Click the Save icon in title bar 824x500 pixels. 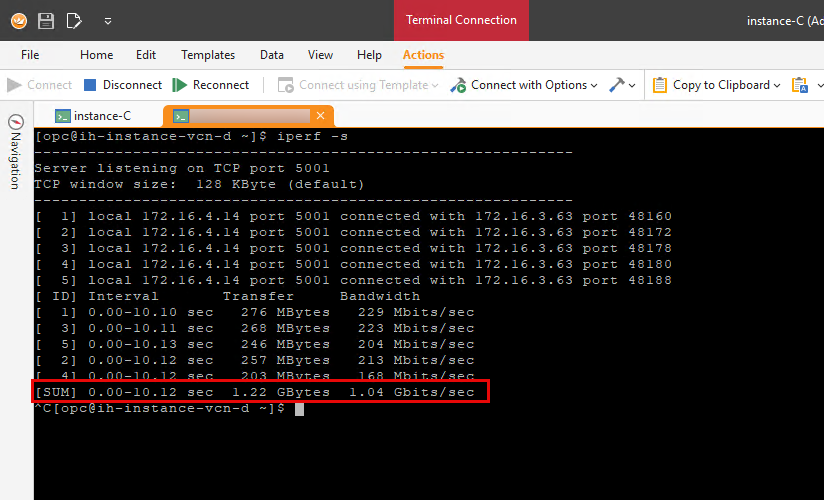(46, 20)
